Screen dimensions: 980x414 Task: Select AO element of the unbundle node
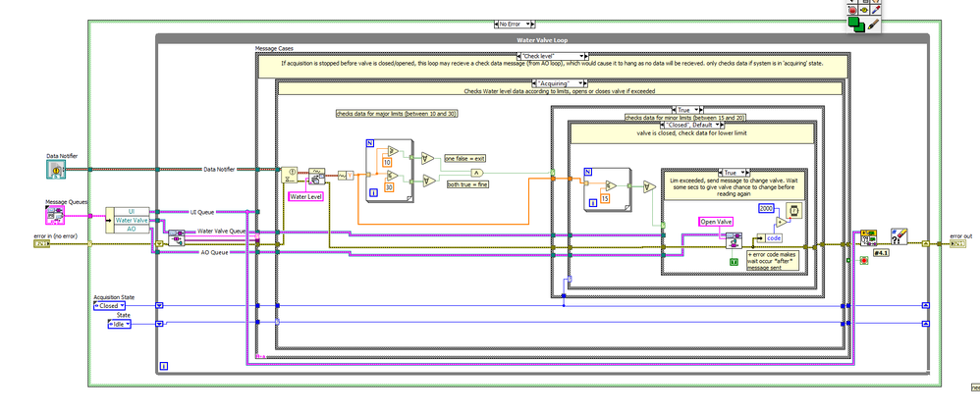coord(132,230)
